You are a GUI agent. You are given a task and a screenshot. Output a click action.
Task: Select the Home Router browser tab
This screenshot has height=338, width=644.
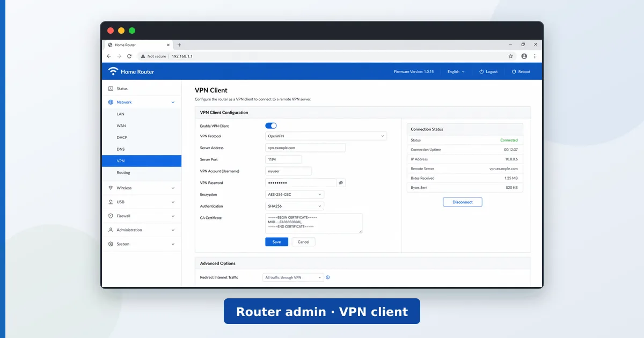tap(138, 45)
